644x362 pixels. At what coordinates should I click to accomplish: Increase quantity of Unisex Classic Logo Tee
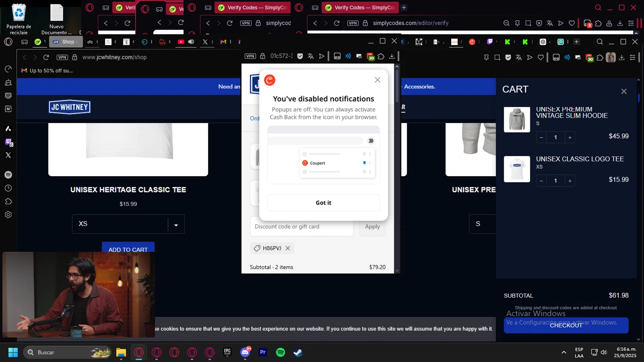(570, 181)
